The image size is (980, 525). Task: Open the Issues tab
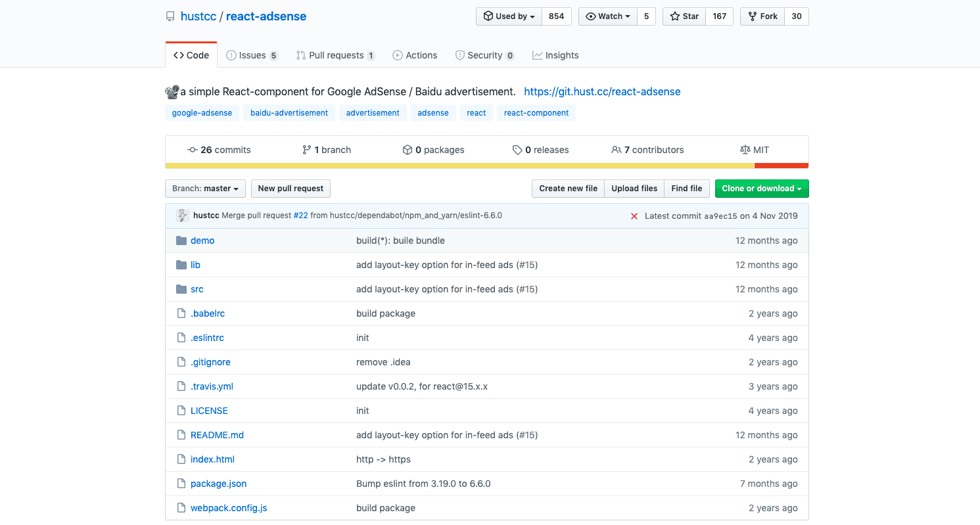(x=252, y=55)
